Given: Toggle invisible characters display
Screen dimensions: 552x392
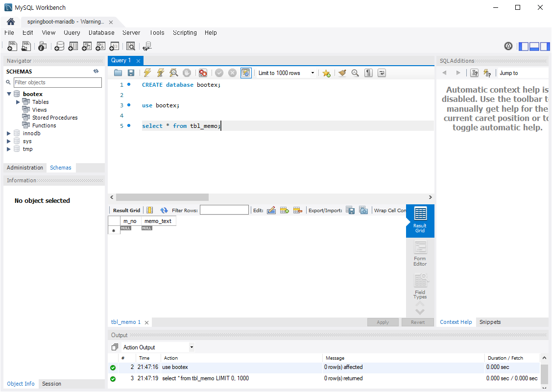Looking at the screenshot, I should pyautogui.click(x=368, y=73).
